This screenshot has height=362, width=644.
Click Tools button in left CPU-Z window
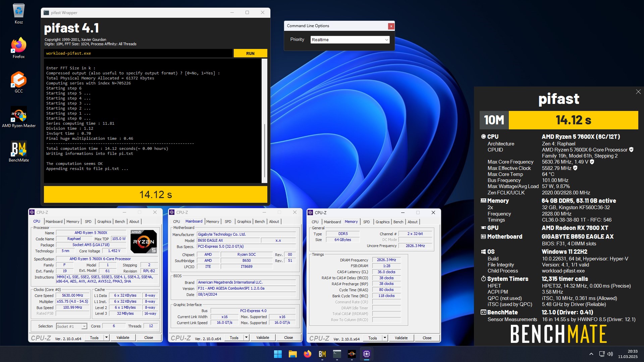coord(94,338)
